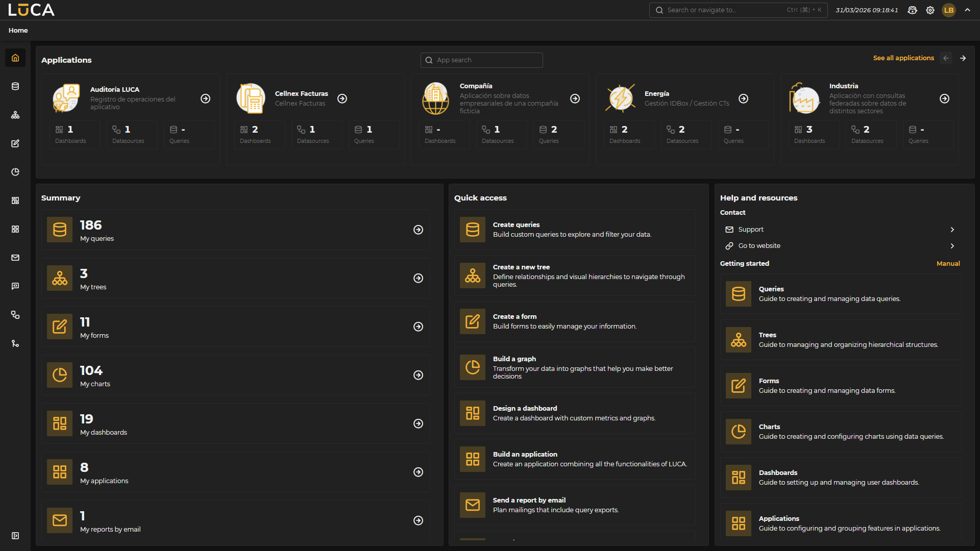Toggle the sidebar collapse icon at bottom left
This screenshot has width=980, height=551.
(x=15, y=536)
